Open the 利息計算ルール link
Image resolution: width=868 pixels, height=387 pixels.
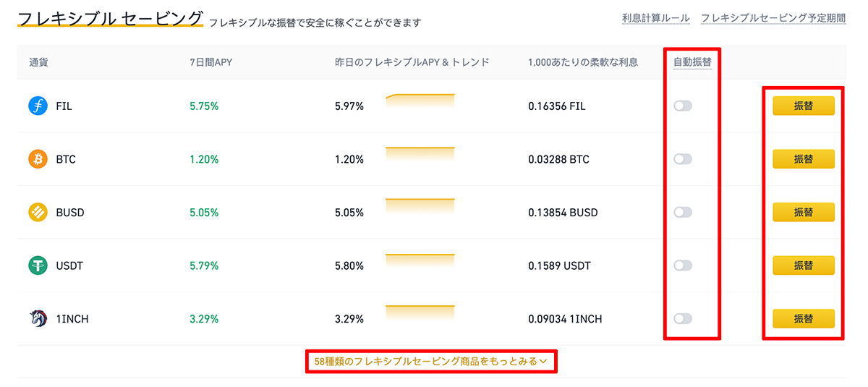tap(655, 18)
